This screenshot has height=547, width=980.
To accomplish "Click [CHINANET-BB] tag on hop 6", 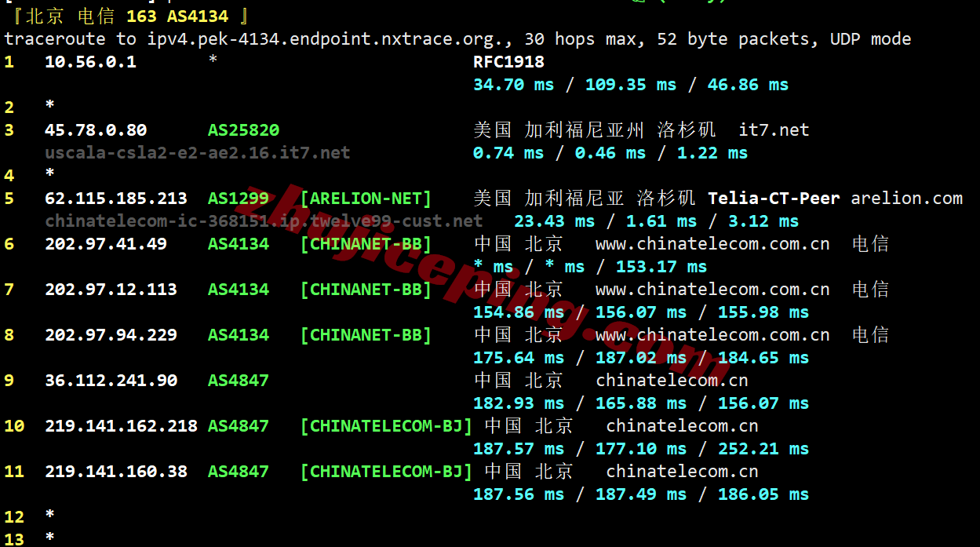I will tap(366, 244).
